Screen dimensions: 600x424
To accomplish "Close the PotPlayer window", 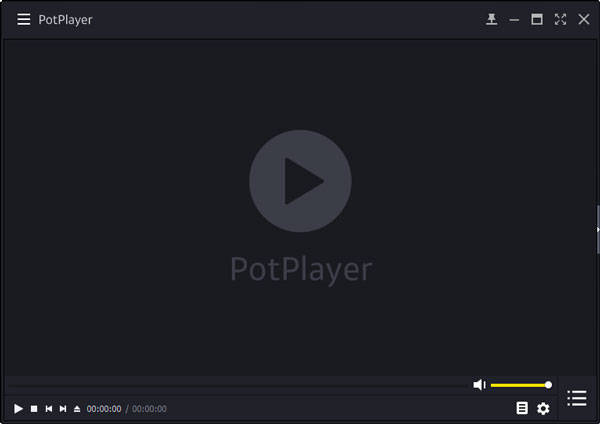I will pos(584,19).
